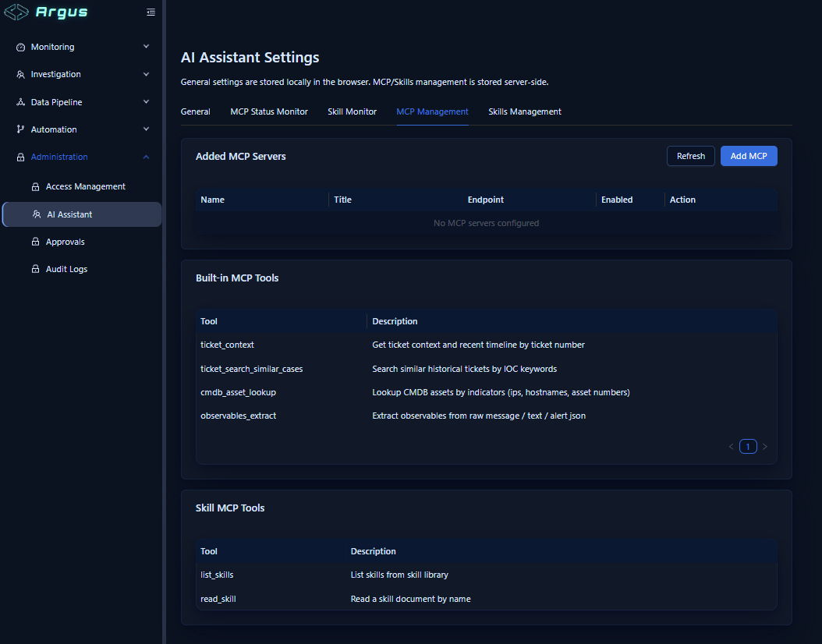Expand the Investigation menu chevron

point(147,74)
